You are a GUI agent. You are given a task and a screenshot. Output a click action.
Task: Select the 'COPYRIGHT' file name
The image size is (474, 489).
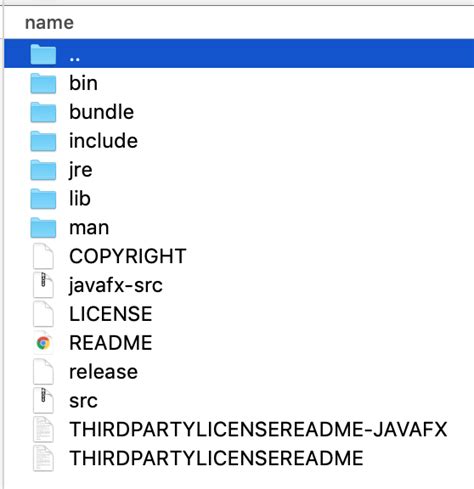click(128, 256)
